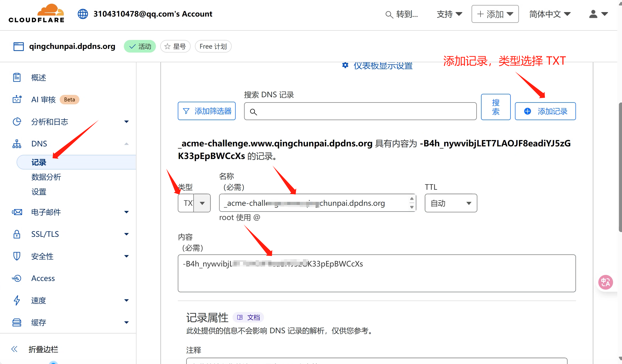622x364 pixels.
Task: Click the 速度 lightning bolt icon
Action: [17, 300]
